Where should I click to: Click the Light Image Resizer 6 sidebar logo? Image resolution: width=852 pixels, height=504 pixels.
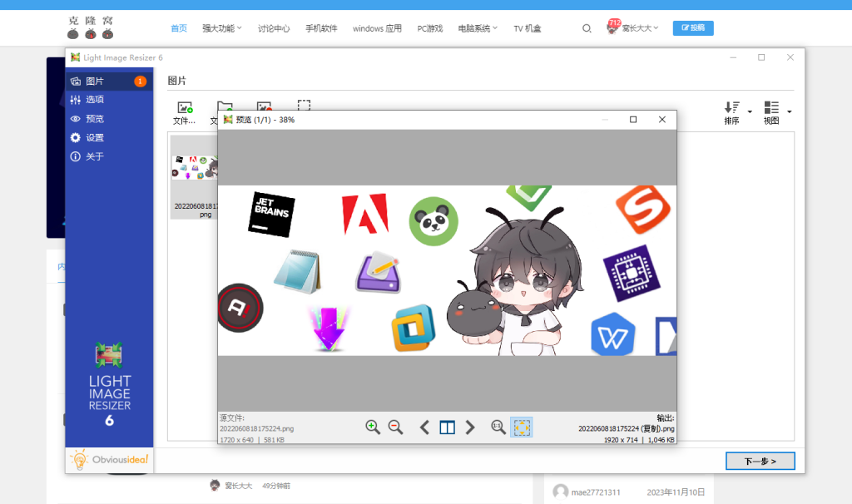(110, 384)
